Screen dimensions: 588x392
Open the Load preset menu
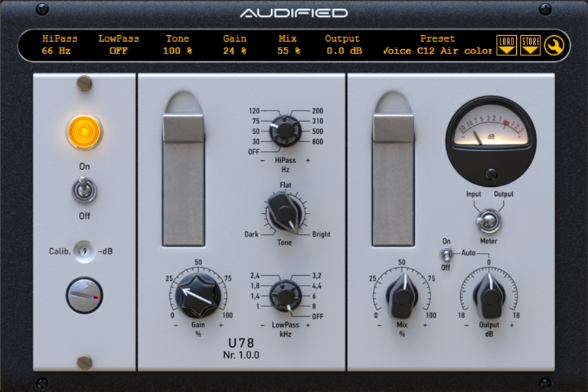pos(506,45)
